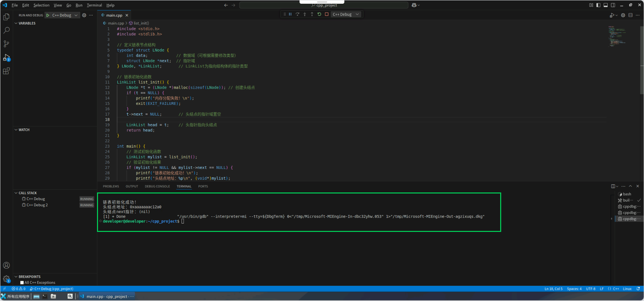Pause the debug session

click(290, 14)
